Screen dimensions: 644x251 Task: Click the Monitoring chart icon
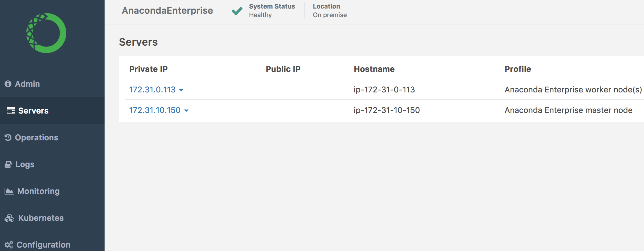[x=9, y=191]
